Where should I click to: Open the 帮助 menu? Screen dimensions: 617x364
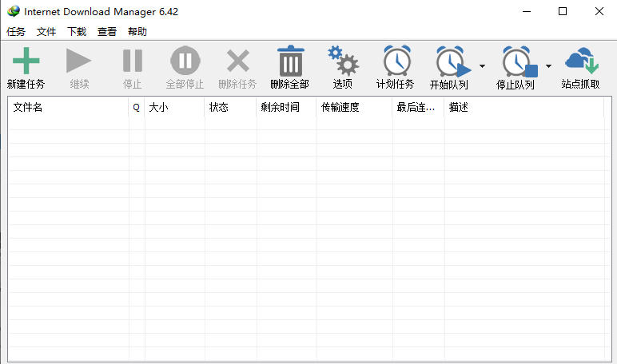(x=137, y=31)
